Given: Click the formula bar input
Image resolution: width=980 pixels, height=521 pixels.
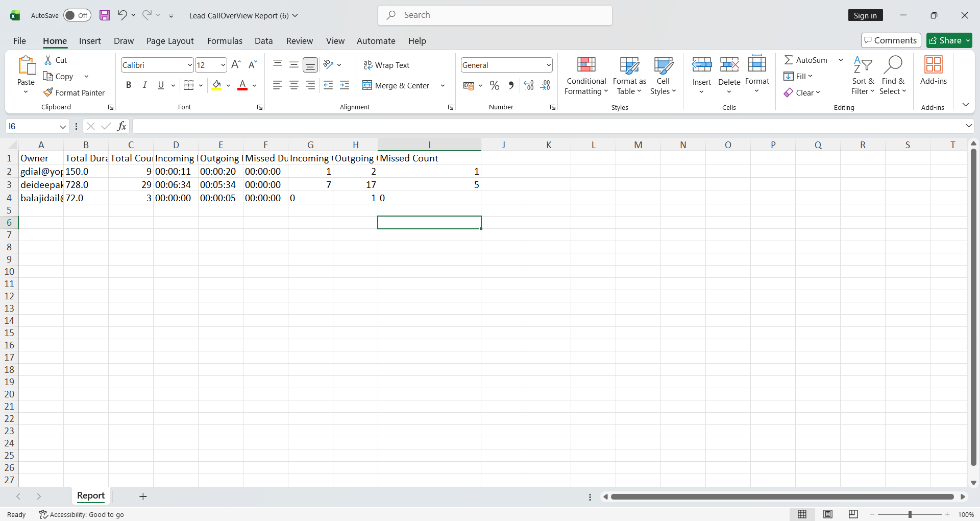Looking at the screenshot, I should (547, 126).
